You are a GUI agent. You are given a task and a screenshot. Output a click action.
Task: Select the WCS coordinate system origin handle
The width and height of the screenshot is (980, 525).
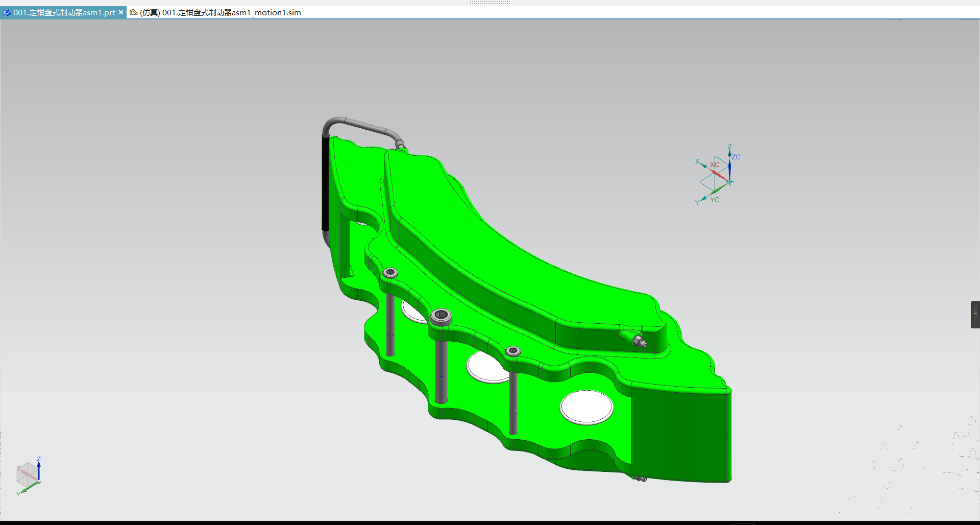(x=730, y=182)
